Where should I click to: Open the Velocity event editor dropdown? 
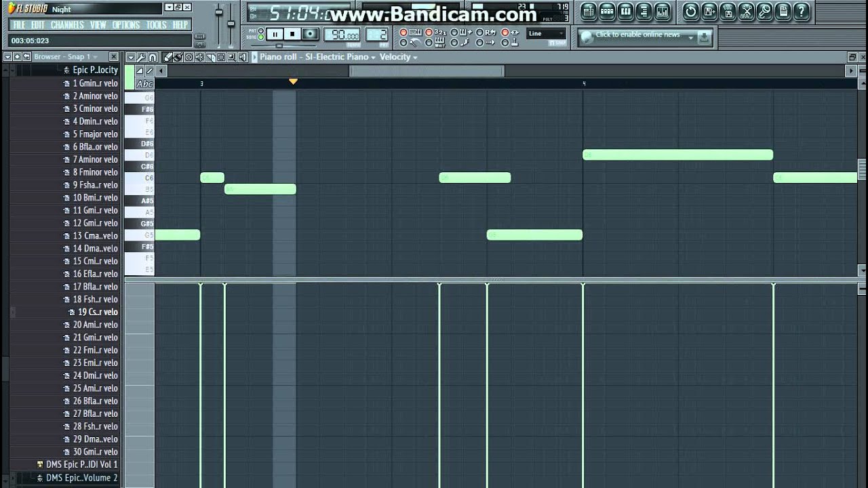pos(398,57)
